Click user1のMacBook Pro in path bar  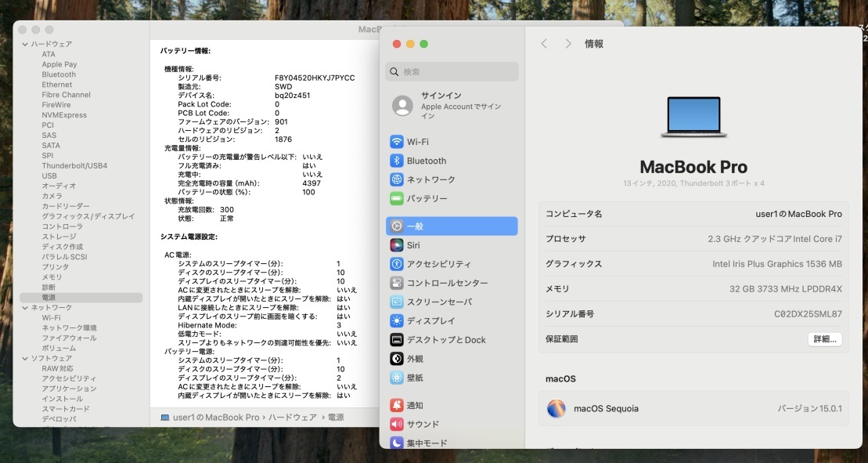pos(216,418)
